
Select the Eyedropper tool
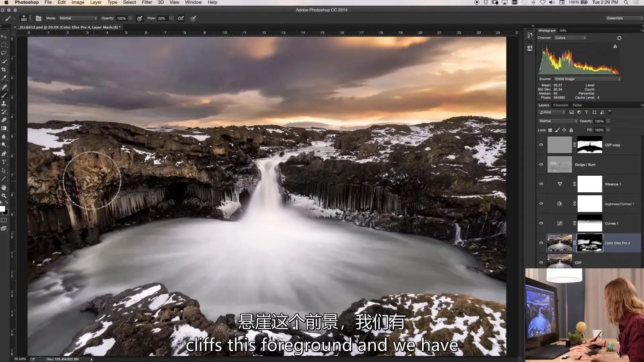coord(4,78)
